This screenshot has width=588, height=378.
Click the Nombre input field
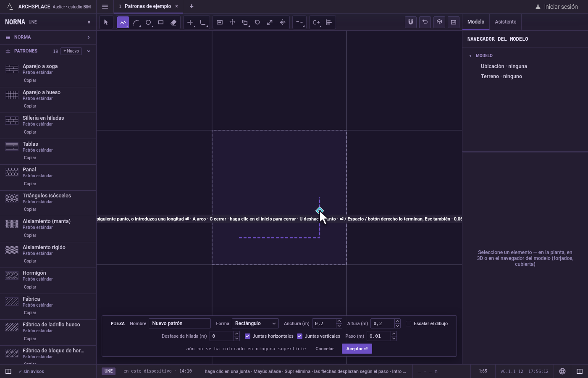[180, 323]
